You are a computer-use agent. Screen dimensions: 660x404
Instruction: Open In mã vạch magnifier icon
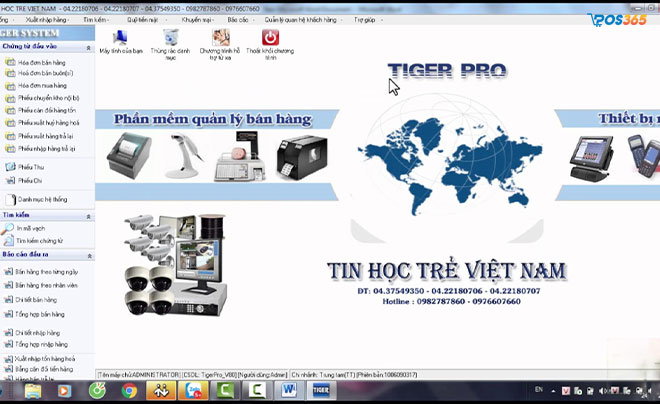[x=8, y=228]
